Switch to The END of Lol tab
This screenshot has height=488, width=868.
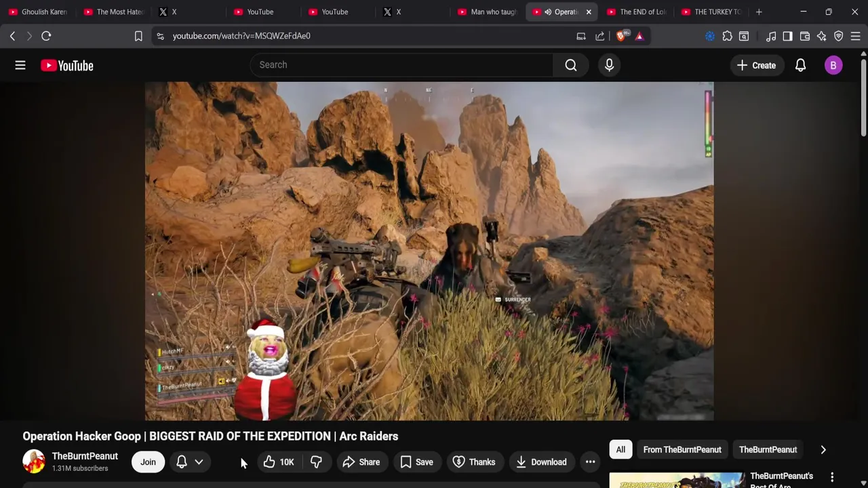(636, 12)
